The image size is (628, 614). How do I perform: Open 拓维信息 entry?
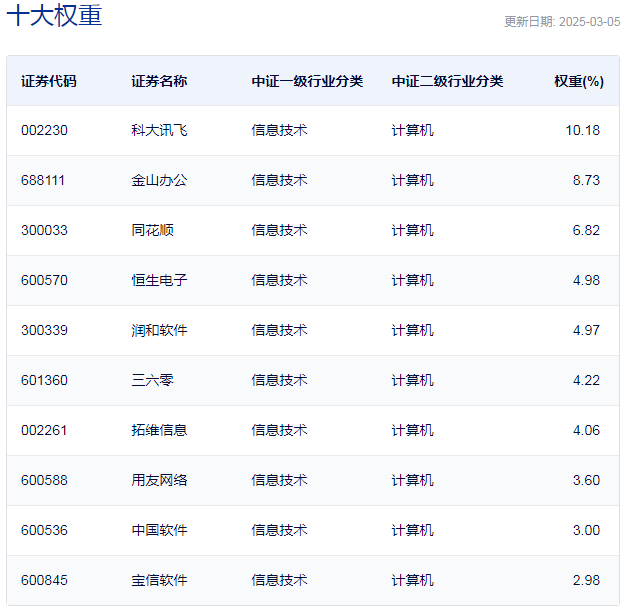click(159, 430)
